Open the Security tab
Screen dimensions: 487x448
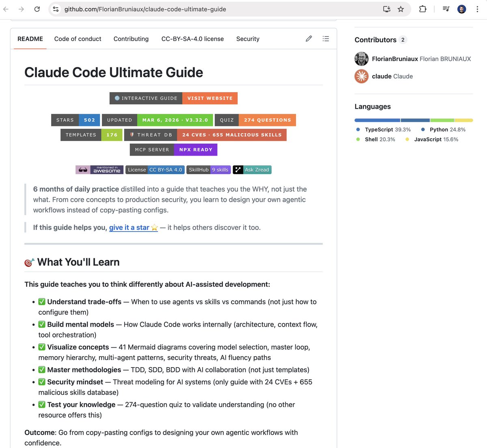pyautogui.click(x=248, y=39)
